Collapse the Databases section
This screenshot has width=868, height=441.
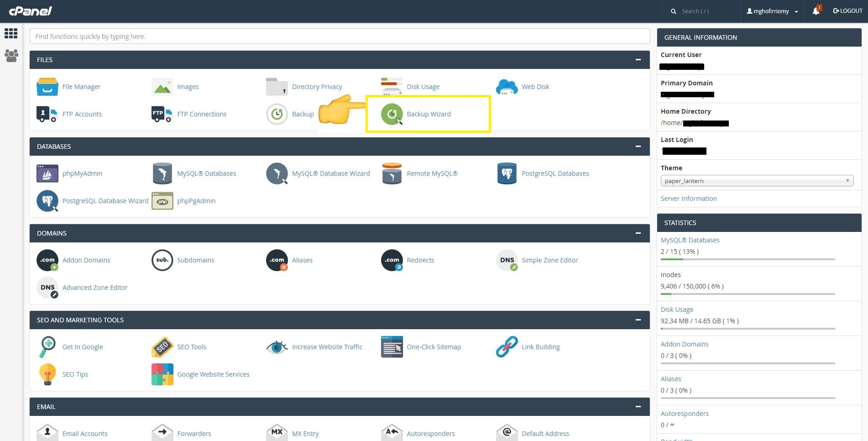click(638, 147)
